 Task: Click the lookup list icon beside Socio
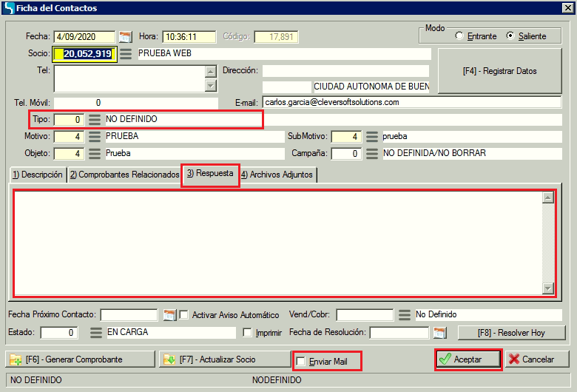point(126,54)
